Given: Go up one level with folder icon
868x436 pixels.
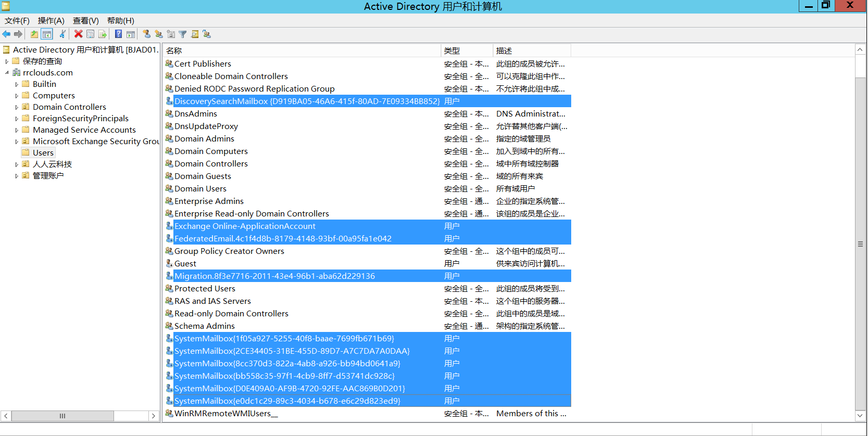Looking at the screenshot, I should (x=34, y=34).
